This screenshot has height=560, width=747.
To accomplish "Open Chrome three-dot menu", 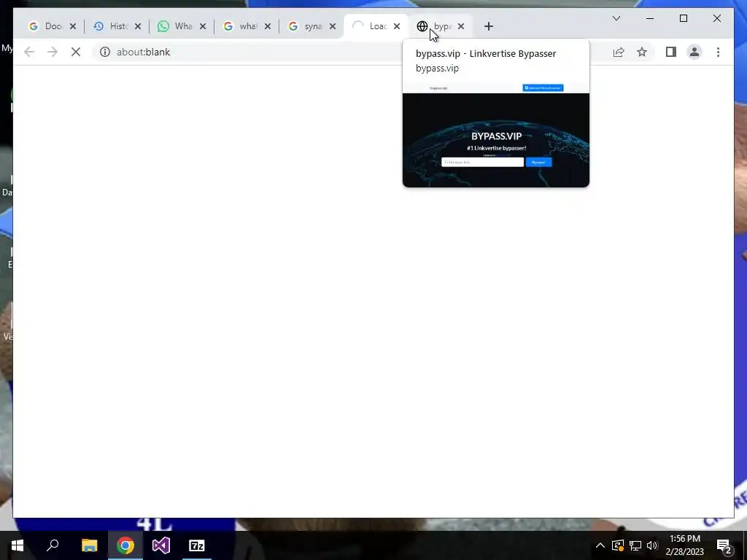I will coord(718,52).
